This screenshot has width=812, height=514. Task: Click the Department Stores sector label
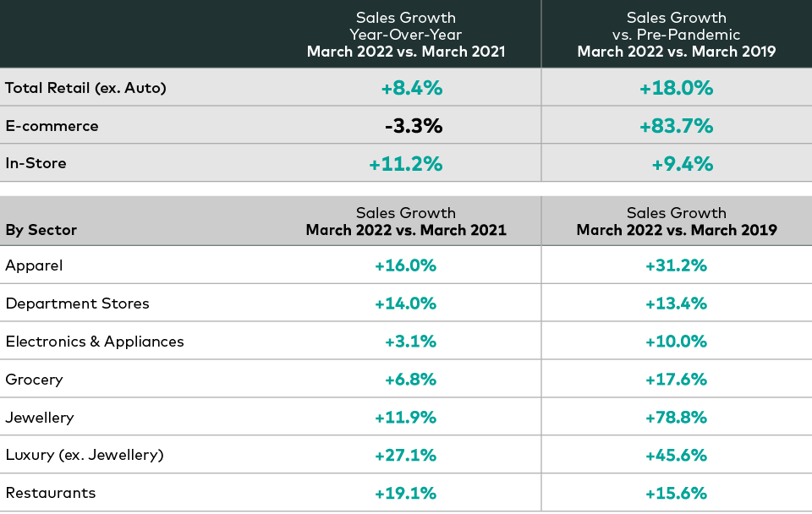pyautogui.click(x=77, y=303)
